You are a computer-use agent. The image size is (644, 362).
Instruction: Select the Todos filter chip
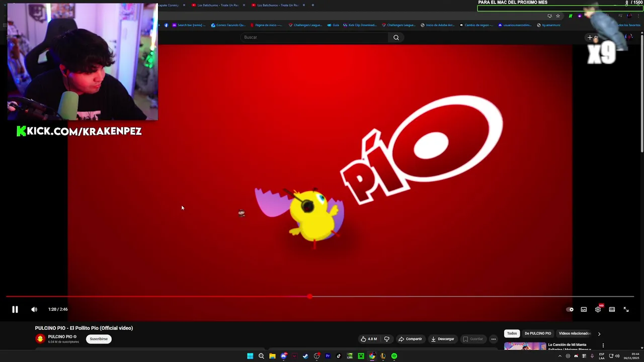tap(512, 333)
